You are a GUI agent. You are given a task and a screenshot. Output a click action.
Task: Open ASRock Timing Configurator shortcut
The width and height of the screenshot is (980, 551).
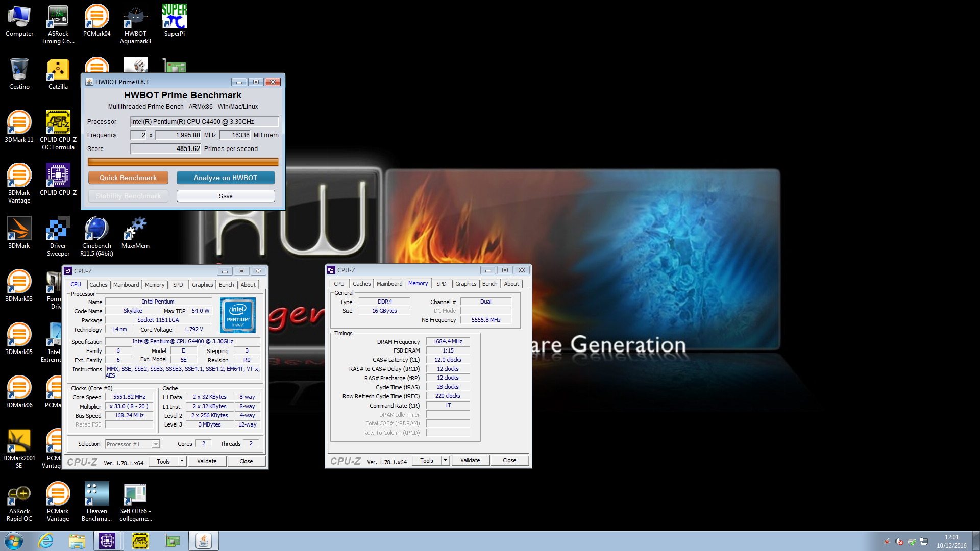click(58, 24)
